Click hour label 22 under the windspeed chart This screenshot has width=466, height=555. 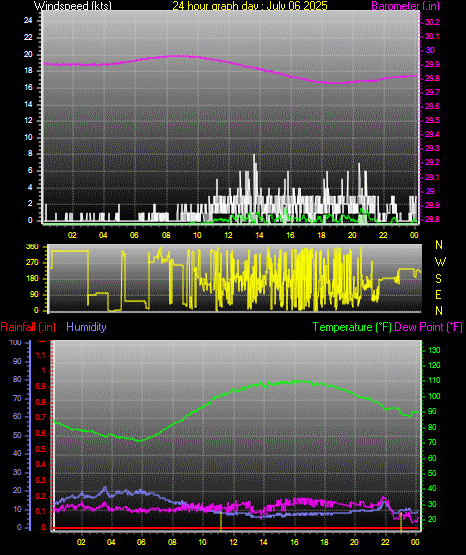(x=383, y=235)
